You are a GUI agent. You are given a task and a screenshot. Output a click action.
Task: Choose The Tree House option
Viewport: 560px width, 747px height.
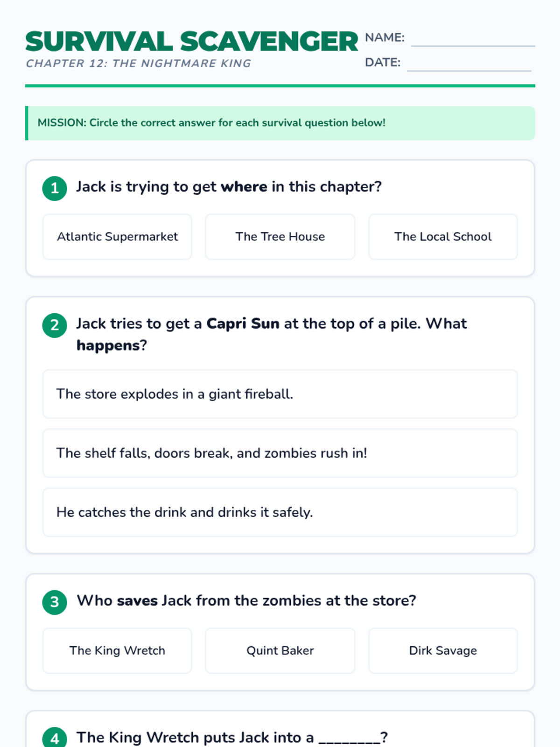click(280, 237)
